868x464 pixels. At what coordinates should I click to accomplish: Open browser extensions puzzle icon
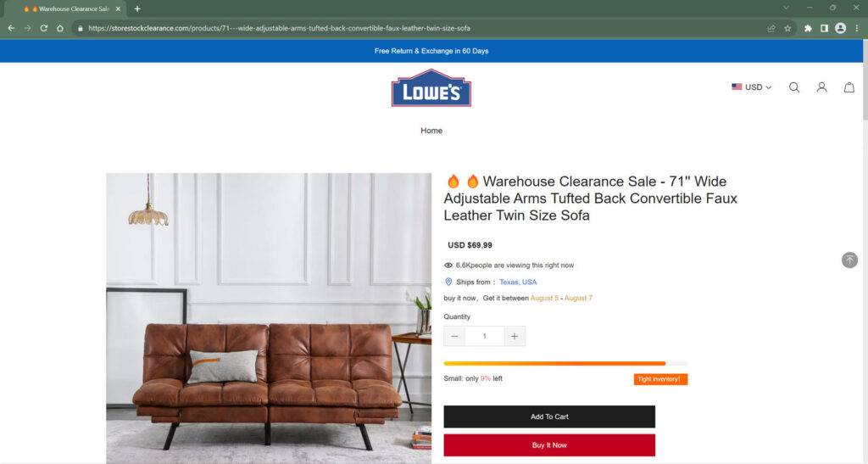[x=808, y=28]
